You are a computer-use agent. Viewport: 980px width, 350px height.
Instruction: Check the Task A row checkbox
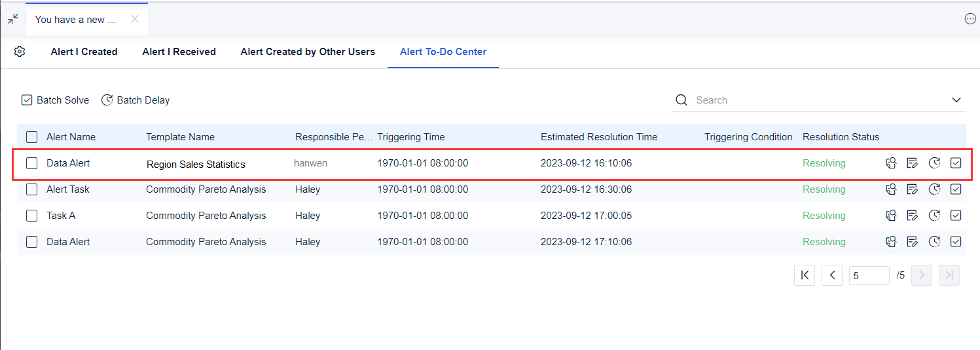(x=31, y=216)
